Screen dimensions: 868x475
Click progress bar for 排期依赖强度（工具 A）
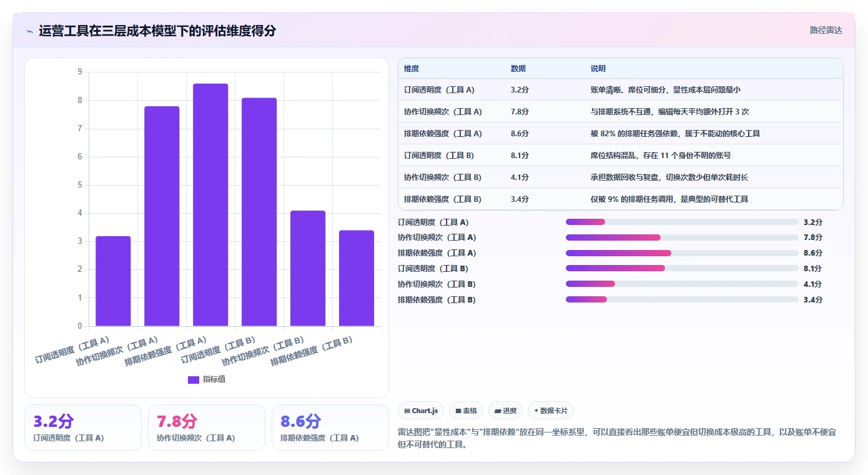coord(682,253)
